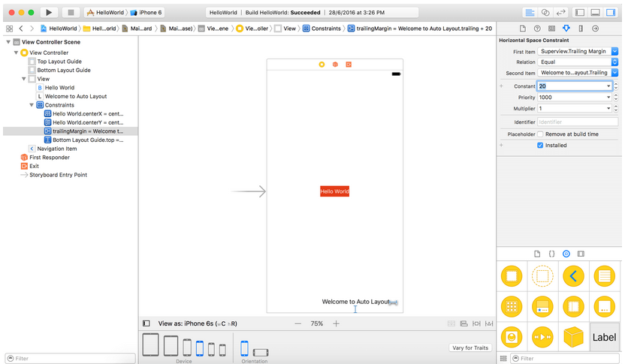The height and width of the screenshot is (364, 628).
Task: Show the File Template library
Action: point(536,254)
